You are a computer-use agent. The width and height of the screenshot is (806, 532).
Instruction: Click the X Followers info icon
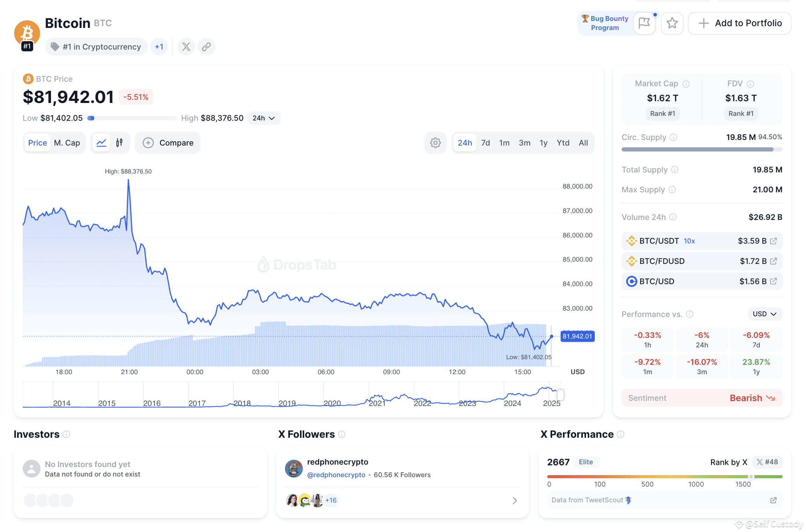[x=342, y=434]
